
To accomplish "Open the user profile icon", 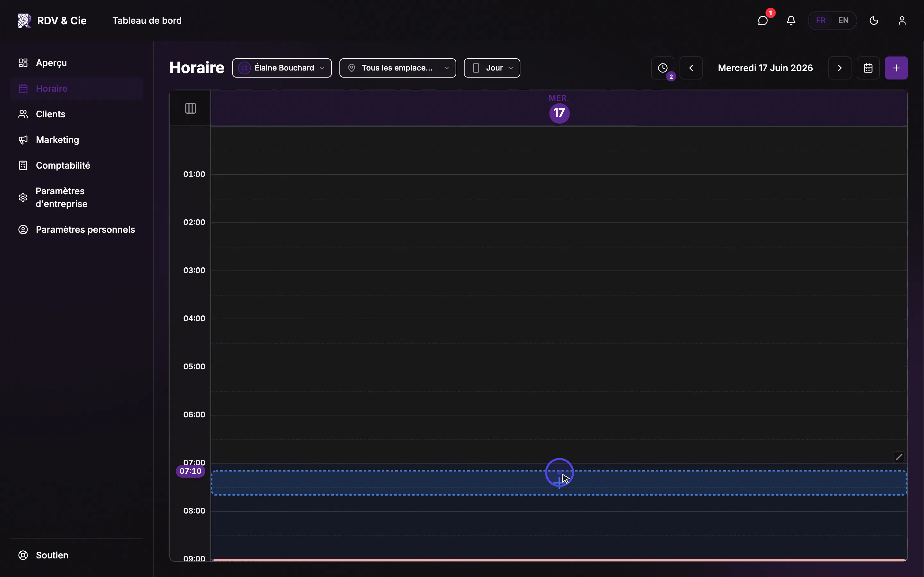I will (x=902, y=21).
